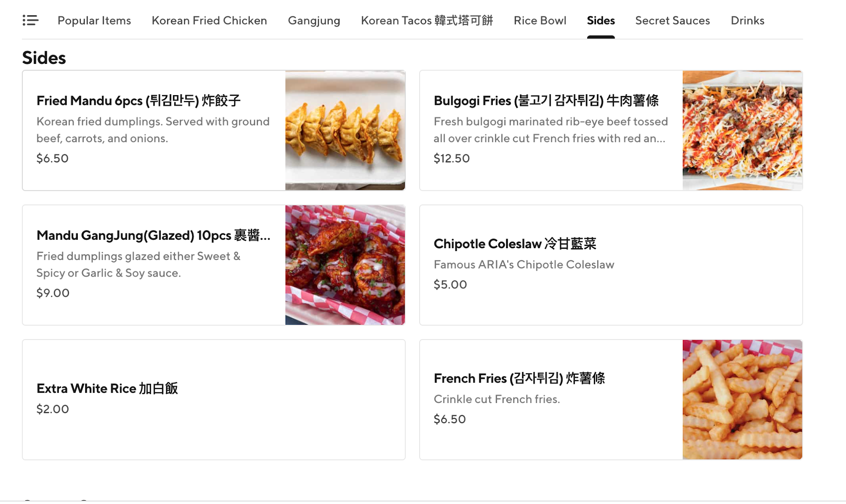Open the Mandu GangJung (Glazed) 10pcs item
Viewport: 846px width, 504px height.
(x=153, y=235)
